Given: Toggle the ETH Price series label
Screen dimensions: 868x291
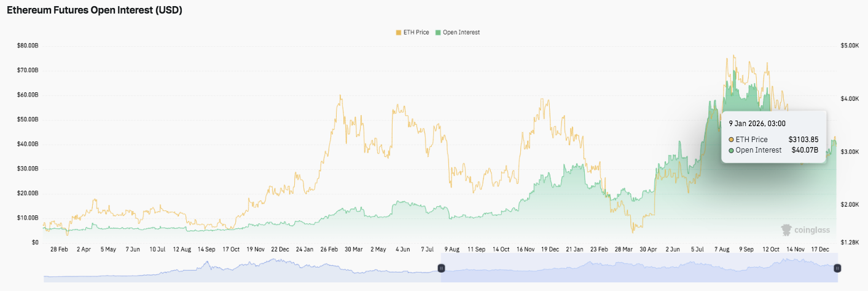Looking at the screenshot, I should tap(416, 32).
